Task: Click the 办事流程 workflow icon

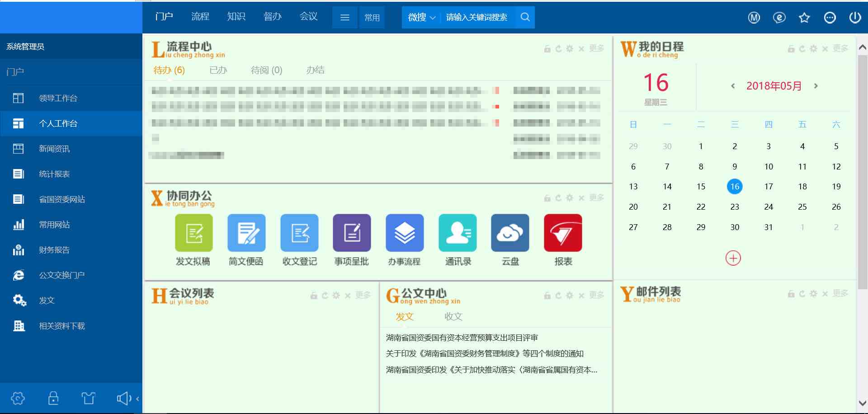Action: pyautogui.click(x=405, y=233)
